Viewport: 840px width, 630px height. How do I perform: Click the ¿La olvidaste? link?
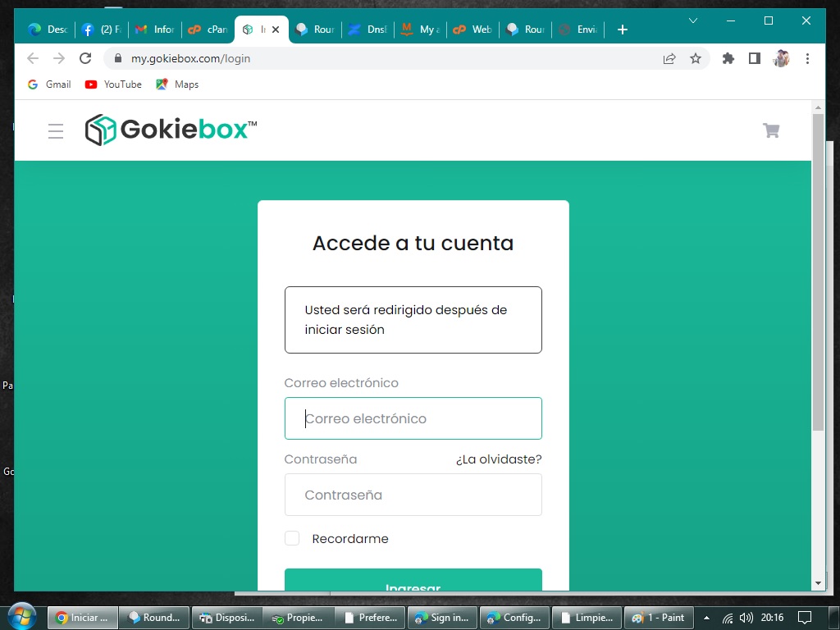(499, 459)
